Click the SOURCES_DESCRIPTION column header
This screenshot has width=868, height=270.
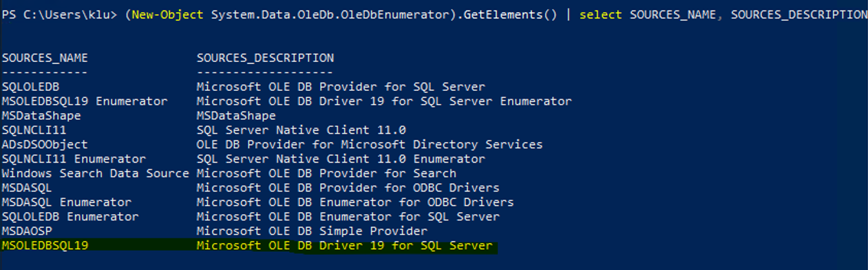tap(265, 58)
